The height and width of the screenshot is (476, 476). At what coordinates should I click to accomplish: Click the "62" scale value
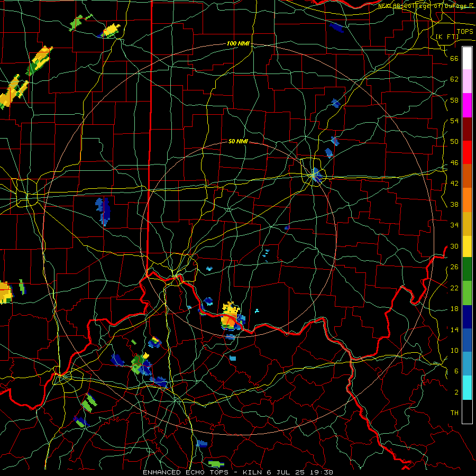point(454,79)
